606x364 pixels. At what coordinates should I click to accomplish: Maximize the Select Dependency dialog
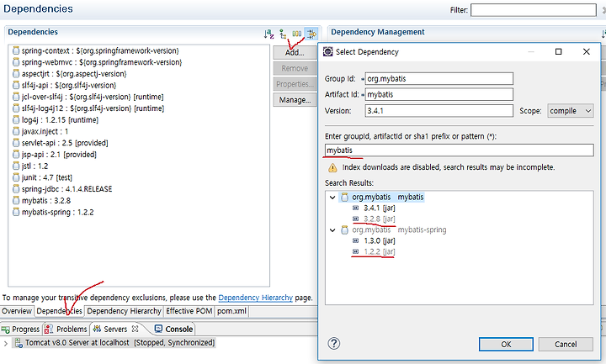click(559, 51)
